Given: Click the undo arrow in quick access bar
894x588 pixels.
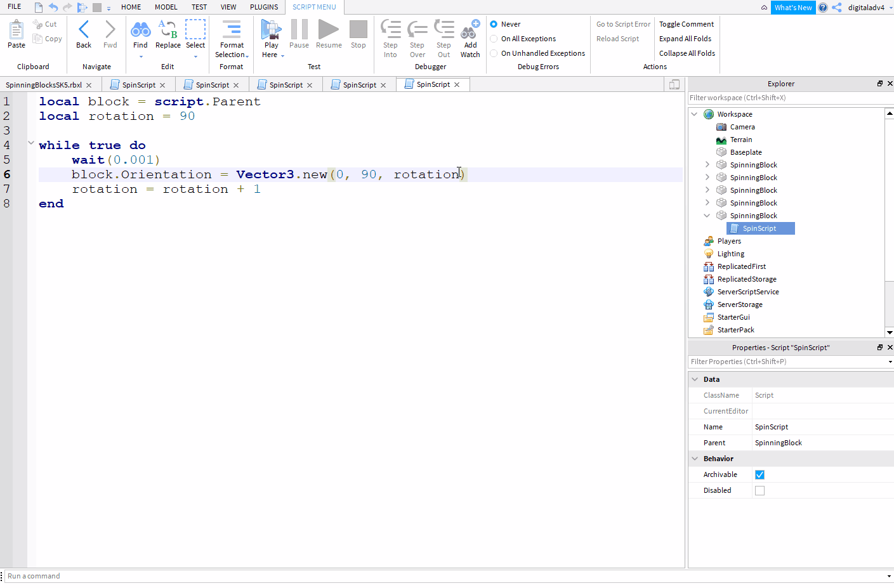Looking at the screenshot, I should (53, 8).
